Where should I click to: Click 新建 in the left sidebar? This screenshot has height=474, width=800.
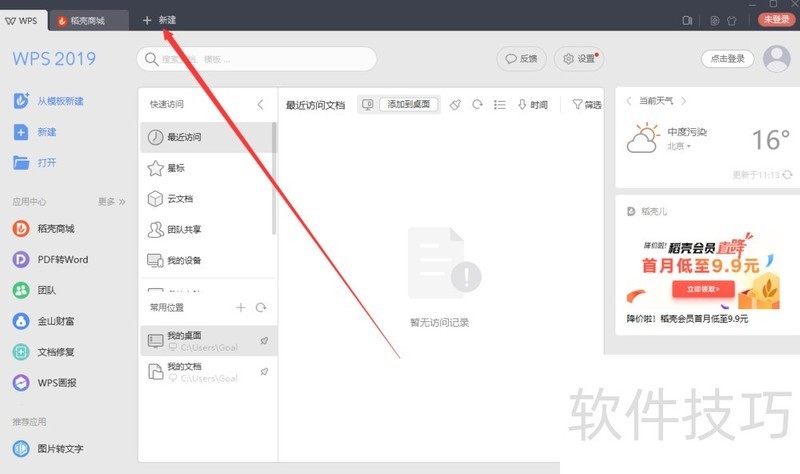[35, 132]
